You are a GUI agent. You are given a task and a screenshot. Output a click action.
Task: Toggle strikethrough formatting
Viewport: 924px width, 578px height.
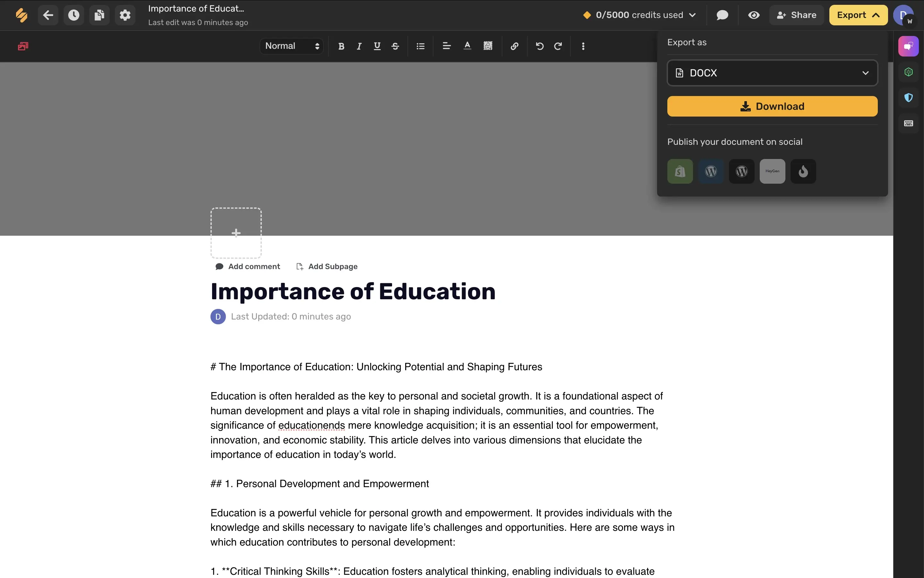395,46
